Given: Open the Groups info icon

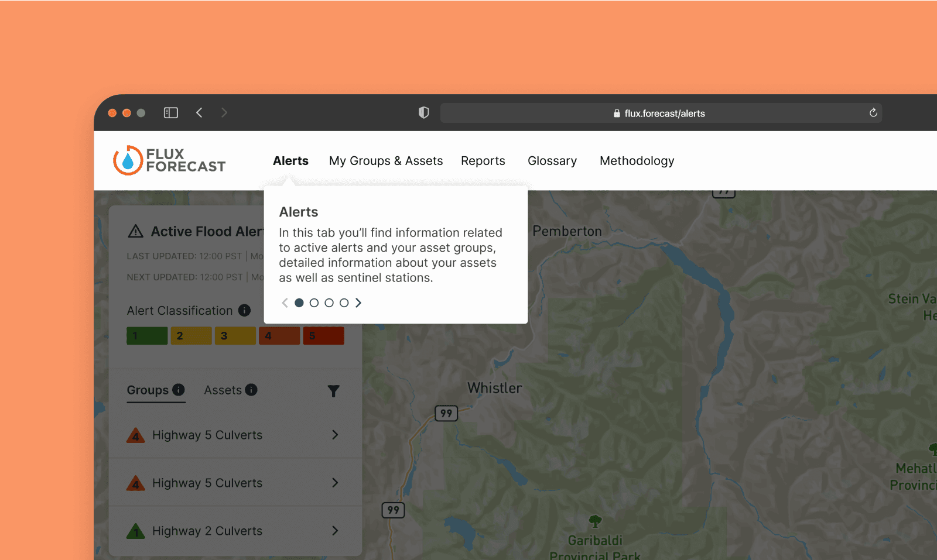Looking at the screenshot, I should pyautogui.click(x=179, y=390).
